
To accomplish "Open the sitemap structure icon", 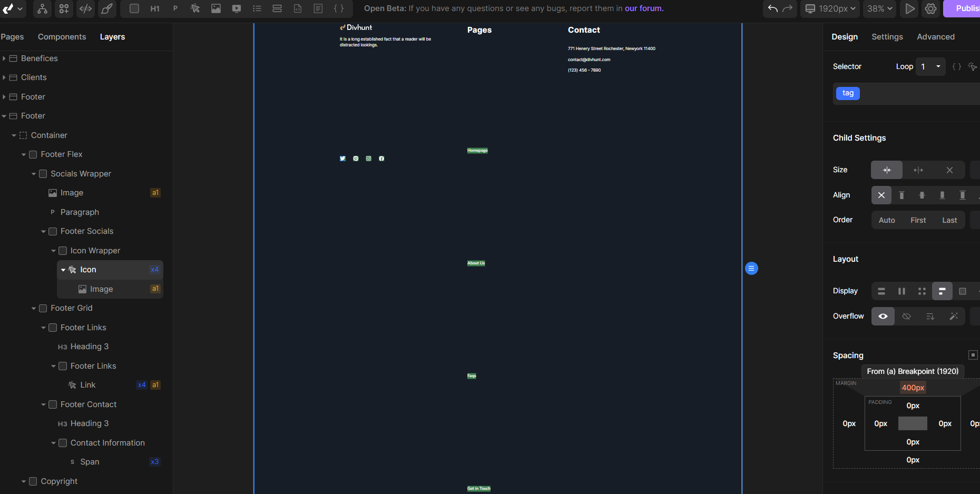I will click(x=43, y=8).
